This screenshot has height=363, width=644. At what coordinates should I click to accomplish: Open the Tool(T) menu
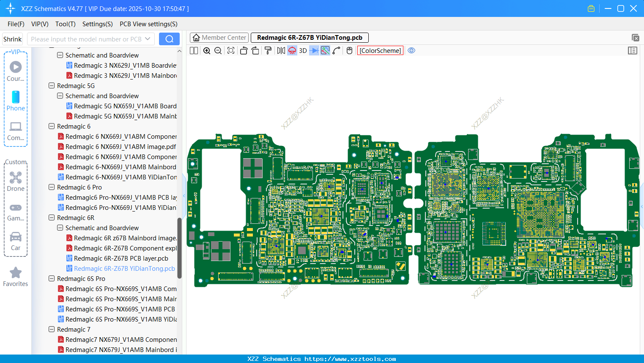click(65, 24)
